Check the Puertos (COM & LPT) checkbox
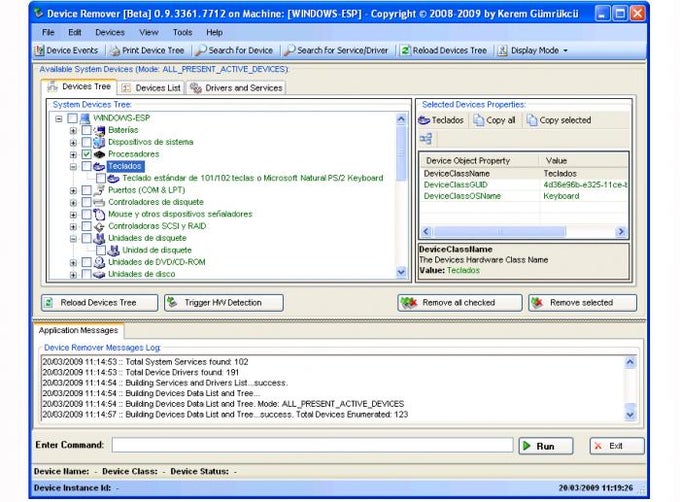 (86, 190)
